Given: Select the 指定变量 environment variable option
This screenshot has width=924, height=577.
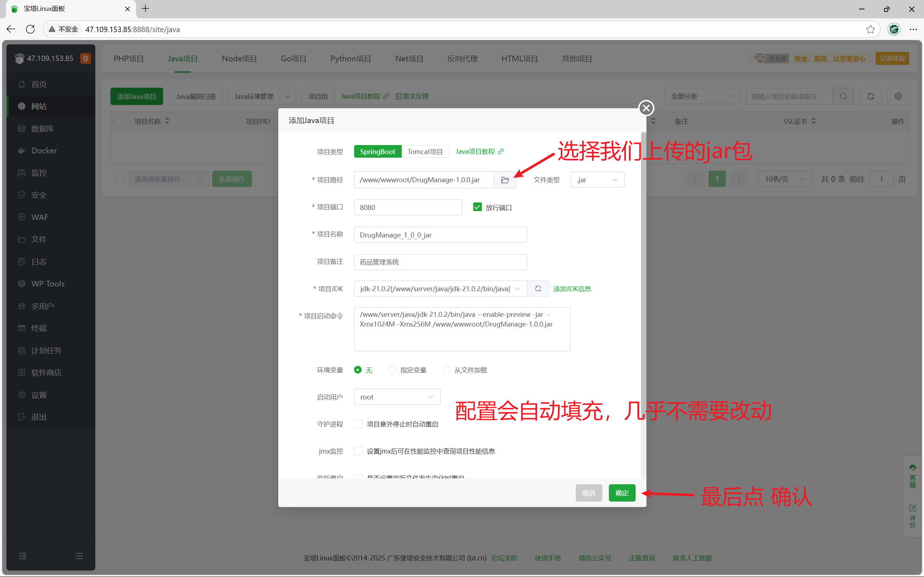Looking at the screenshot, I should (x=392, y=370).
